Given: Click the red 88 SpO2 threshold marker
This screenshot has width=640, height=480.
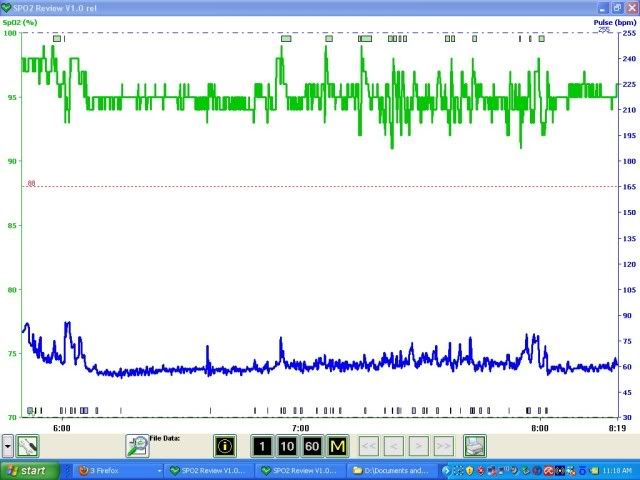Looking at the screenshot, I should click(31, 184).
